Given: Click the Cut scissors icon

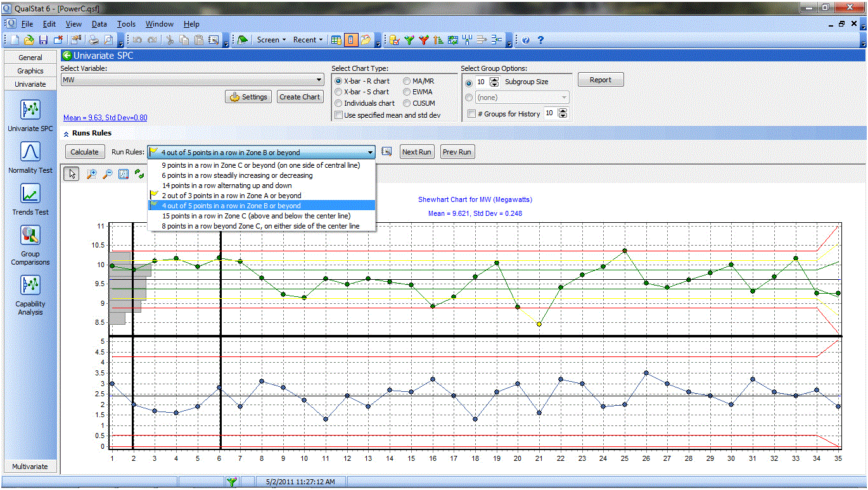Looking at the screenshot, I should point(169,40).
